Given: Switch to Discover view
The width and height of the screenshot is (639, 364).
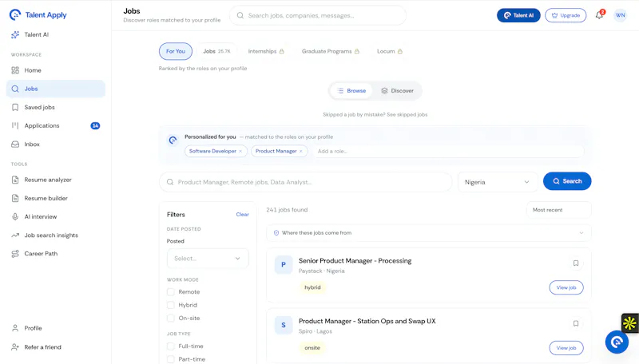Looking at the screenshot, I should [397, 91].
